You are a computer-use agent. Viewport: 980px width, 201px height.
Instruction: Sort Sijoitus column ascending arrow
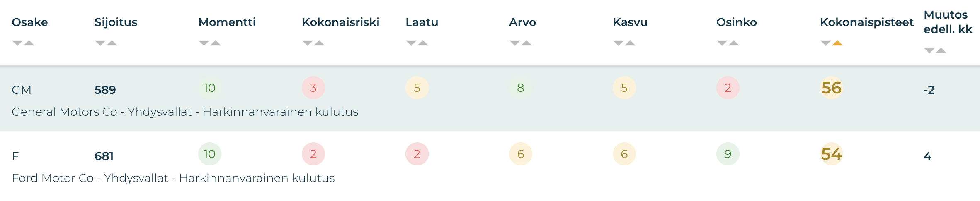click(x=112, y=43)
